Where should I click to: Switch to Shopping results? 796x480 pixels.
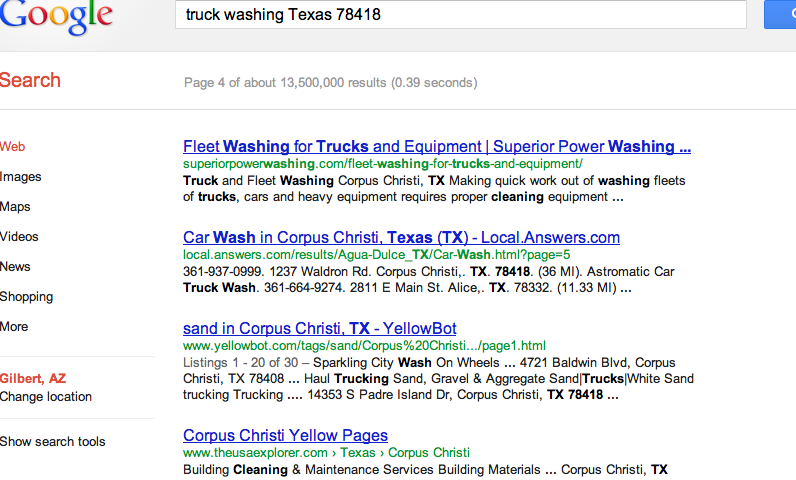click(27, 297)
